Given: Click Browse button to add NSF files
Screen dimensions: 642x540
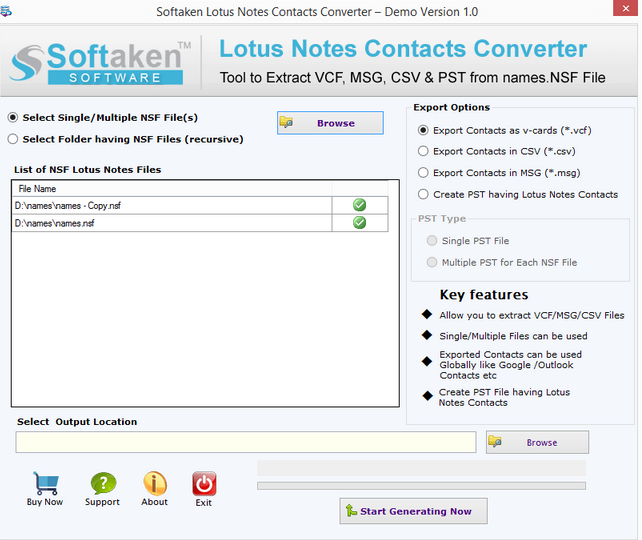Looking at the screenshot, I should [330, 123].
